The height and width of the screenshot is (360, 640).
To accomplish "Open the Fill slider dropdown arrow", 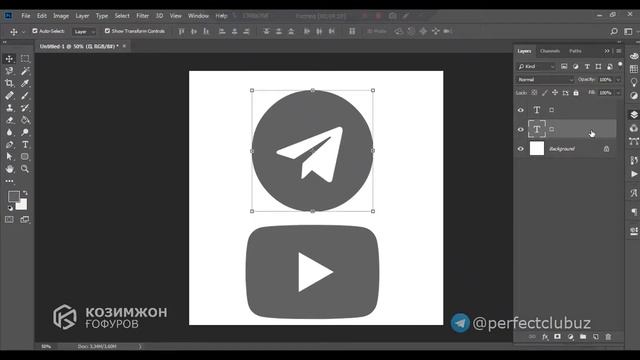I will 618,93.
